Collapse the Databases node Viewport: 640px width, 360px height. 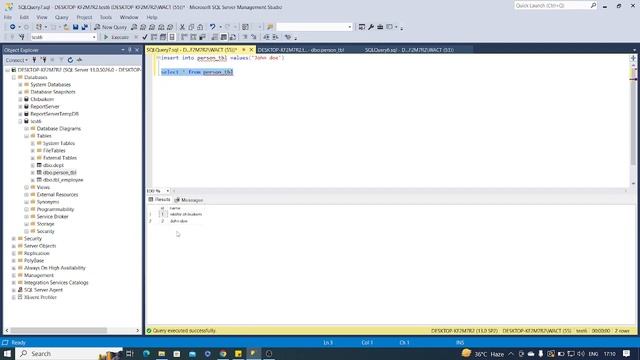tap(14, 77)
